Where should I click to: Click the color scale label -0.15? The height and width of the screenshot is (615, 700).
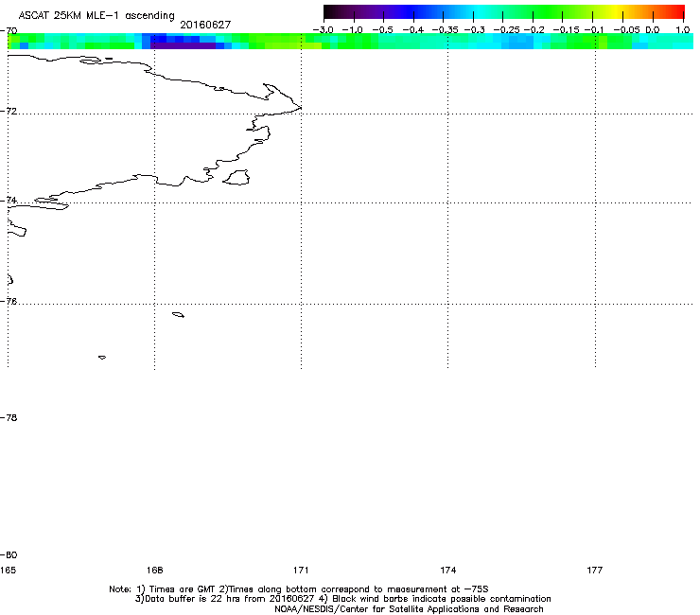coord(566,30)
